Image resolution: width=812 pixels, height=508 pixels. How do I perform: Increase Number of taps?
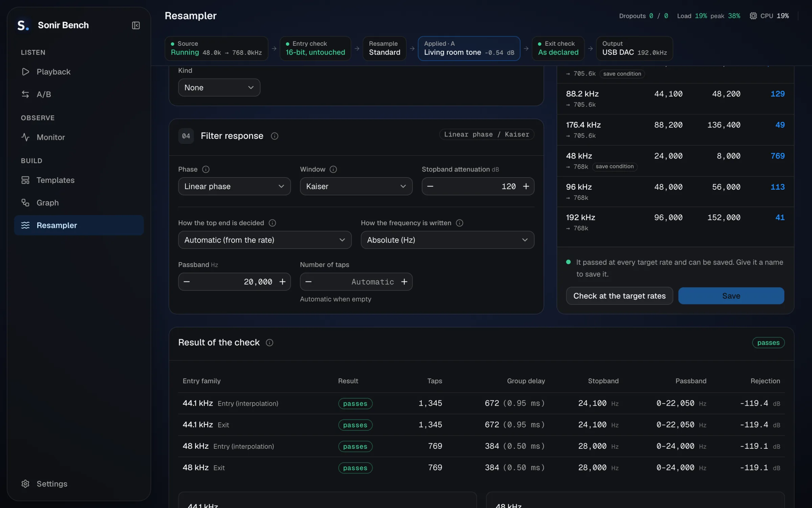coord(404,282)
